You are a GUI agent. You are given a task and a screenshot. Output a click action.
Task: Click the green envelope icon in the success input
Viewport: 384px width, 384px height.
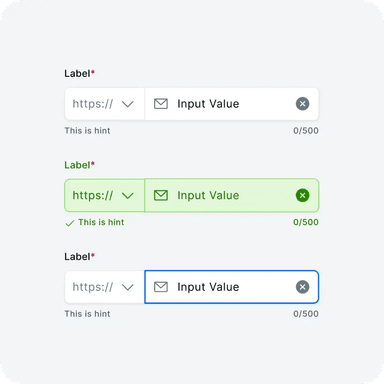[161, 195]
